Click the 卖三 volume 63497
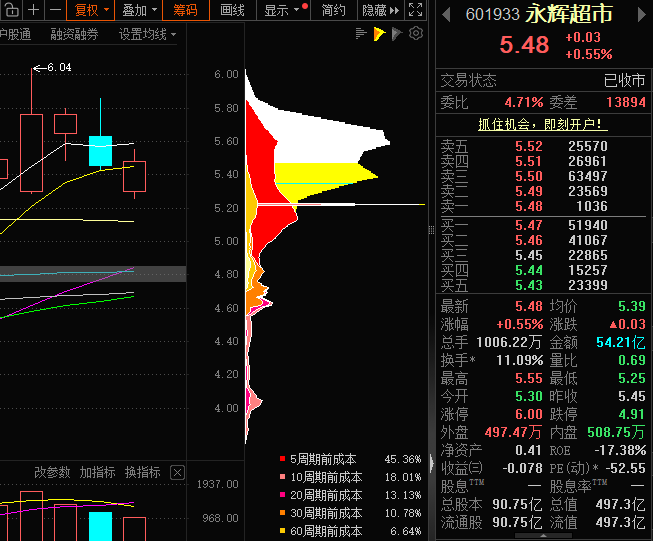 point(588,176)
